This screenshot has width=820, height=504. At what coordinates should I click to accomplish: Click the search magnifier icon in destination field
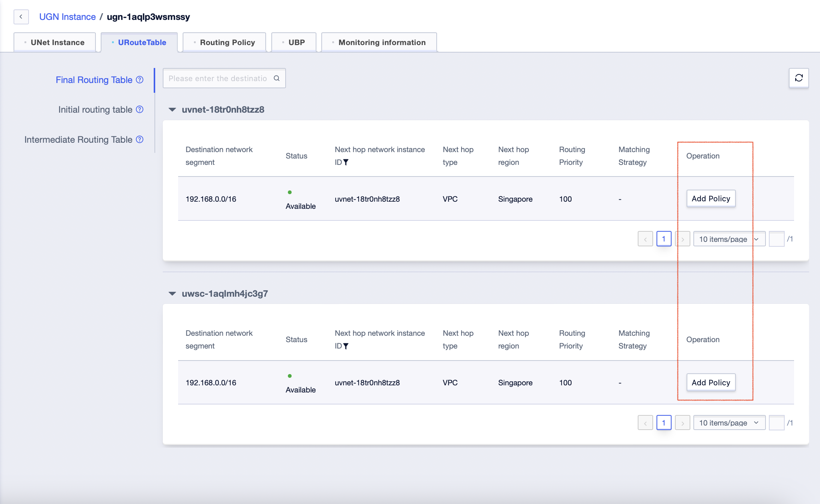[277, 78]
